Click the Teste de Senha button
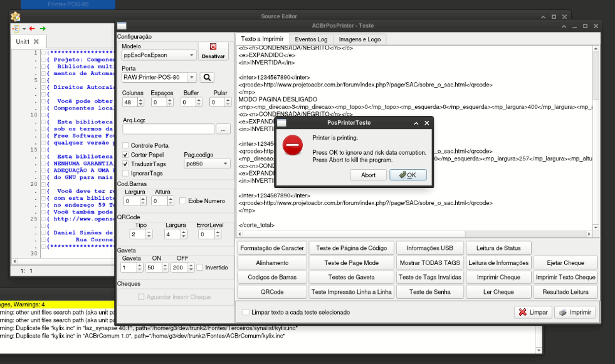This screenshot has height=364, width=615. pos(430,292)
